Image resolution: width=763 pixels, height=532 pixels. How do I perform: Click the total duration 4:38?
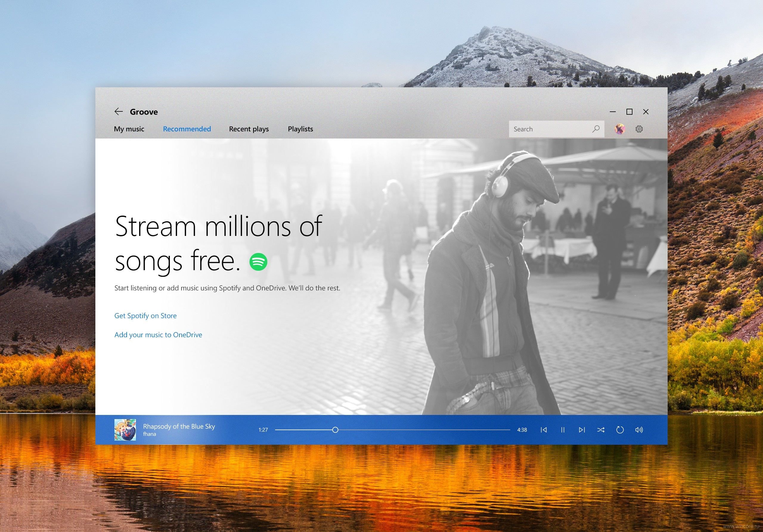coord(522,430)
